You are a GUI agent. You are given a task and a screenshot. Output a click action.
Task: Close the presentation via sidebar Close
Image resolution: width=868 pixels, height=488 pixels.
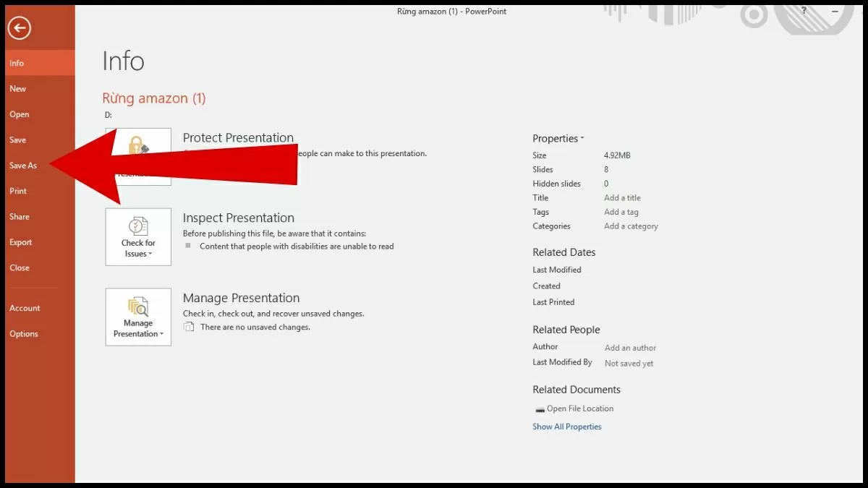[x=20, y=268]
